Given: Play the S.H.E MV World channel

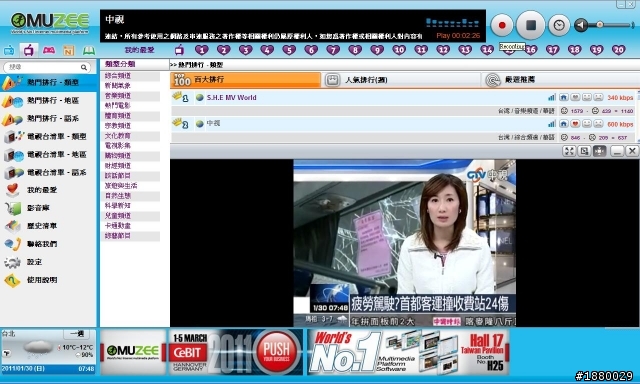Looking at the screenshot, I should tap(231, 98).
